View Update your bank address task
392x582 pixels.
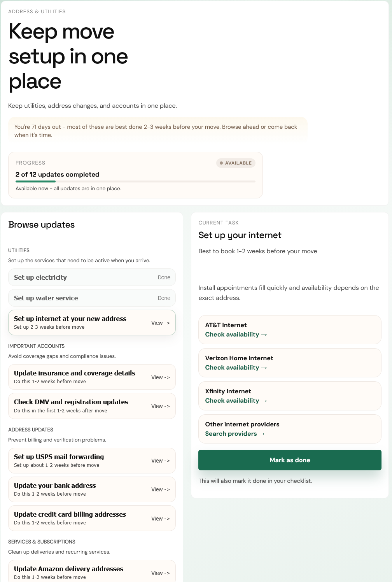tap(92, 489)
